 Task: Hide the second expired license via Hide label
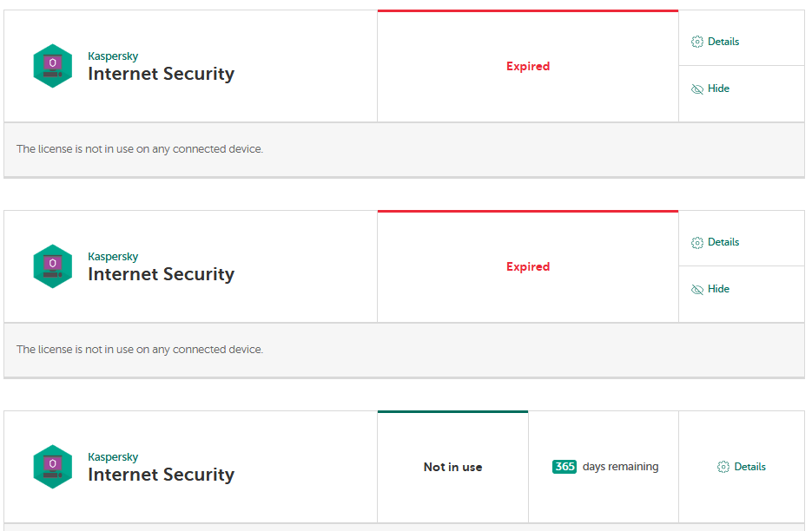click(x=719, y=289)
